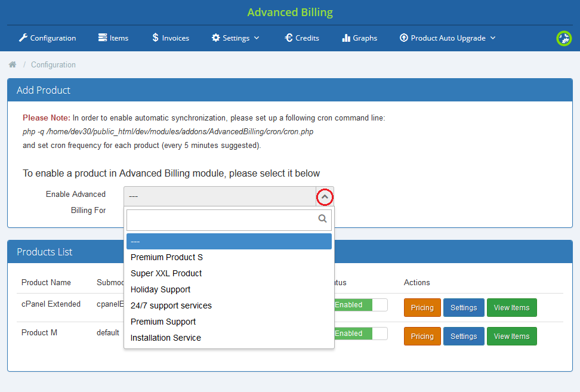Click the Settings gear icon
This screenshot has width=580, height=392.
(215, 38)
